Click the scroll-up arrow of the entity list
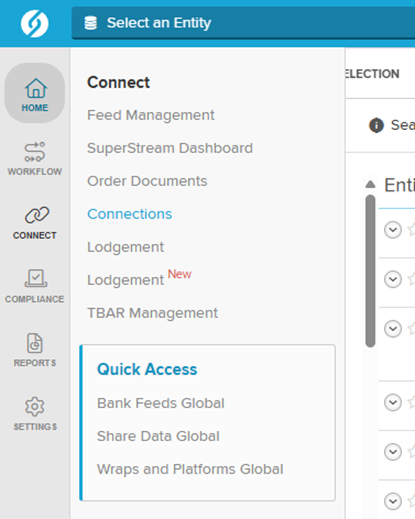The image size is (415, 519). tap(370, 184)
